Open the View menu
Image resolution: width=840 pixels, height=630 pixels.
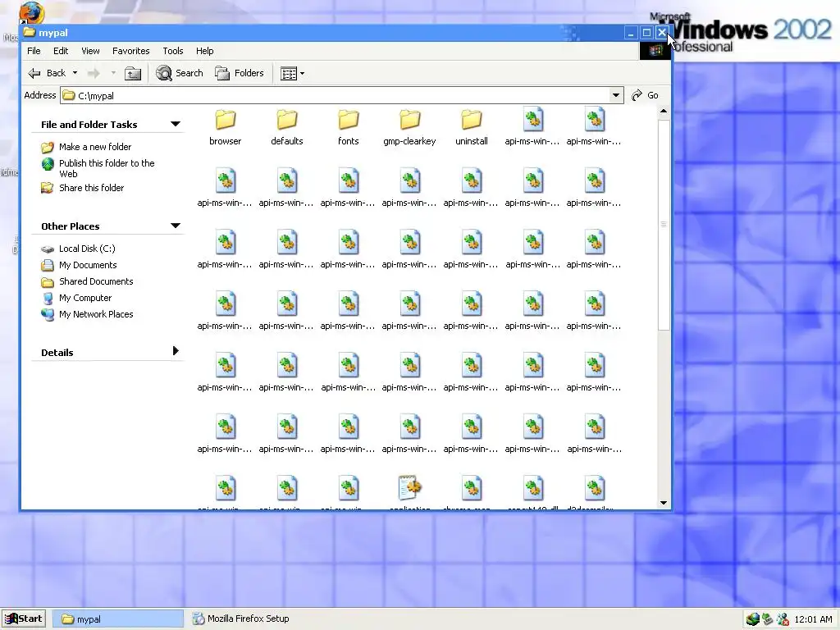90,51
